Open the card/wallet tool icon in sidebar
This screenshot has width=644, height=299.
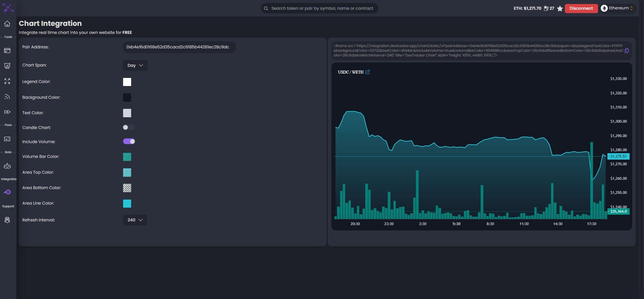tap(7, 50)
